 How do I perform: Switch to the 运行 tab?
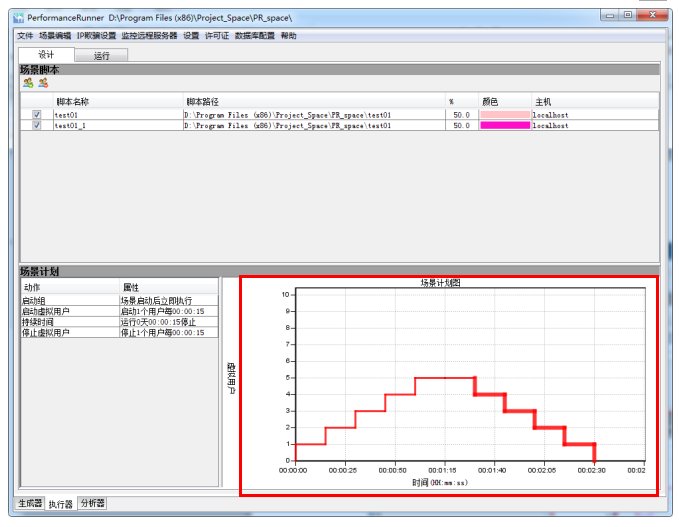tap(102, 56)
